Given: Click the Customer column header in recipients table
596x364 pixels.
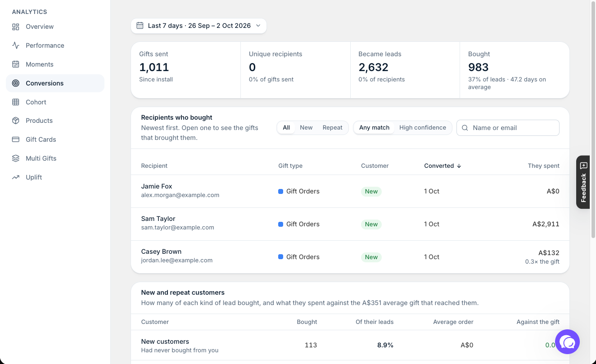Looking at the screenshot, I should tap(375, 166).
